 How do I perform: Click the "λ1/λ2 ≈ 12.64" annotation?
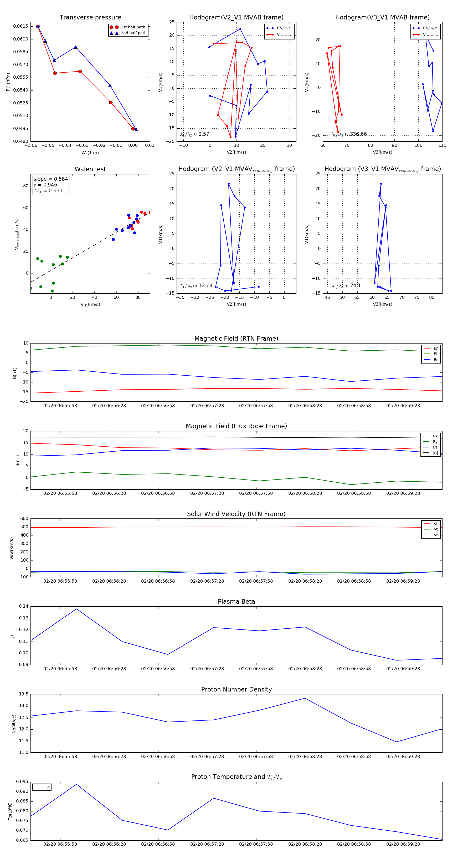click(196, 286)
